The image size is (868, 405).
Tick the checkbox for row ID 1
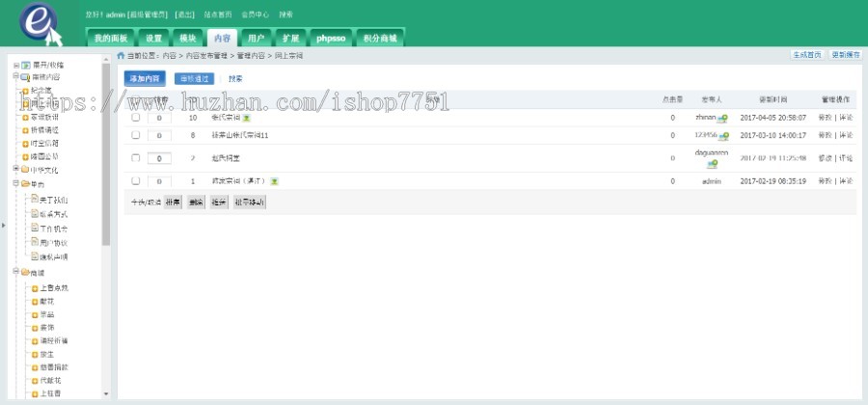[136, 181]
